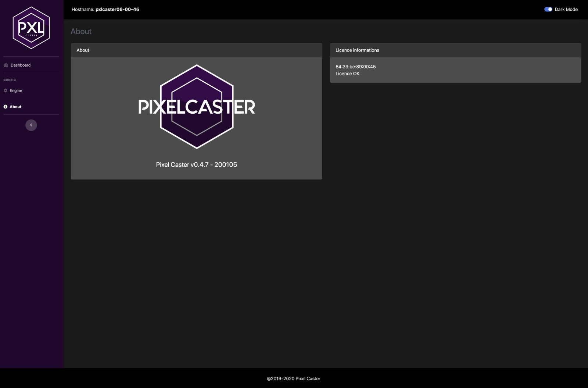Click the large PIXELCASTER hexagon logo

pyautogui.click(x=197, y=107)
